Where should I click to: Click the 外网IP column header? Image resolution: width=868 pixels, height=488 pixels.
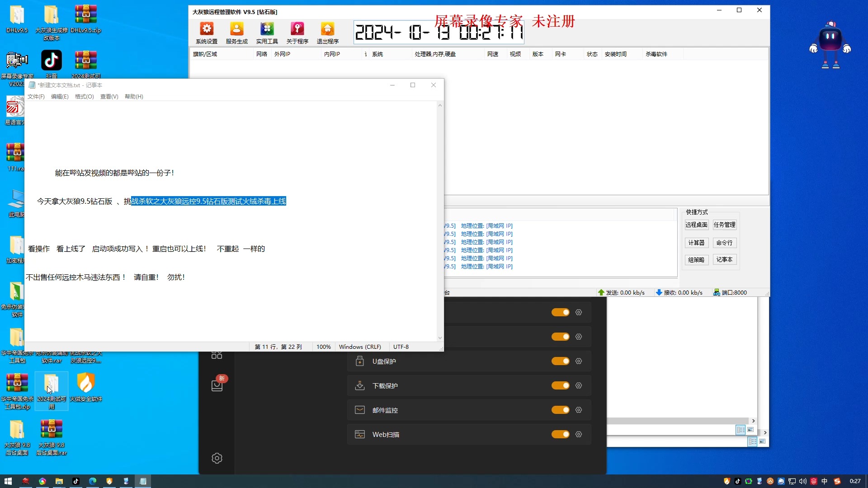[x=282, y=54]
